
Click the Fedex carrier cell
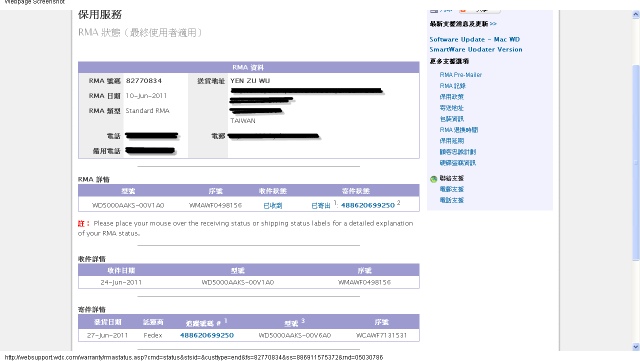(153, 335)
